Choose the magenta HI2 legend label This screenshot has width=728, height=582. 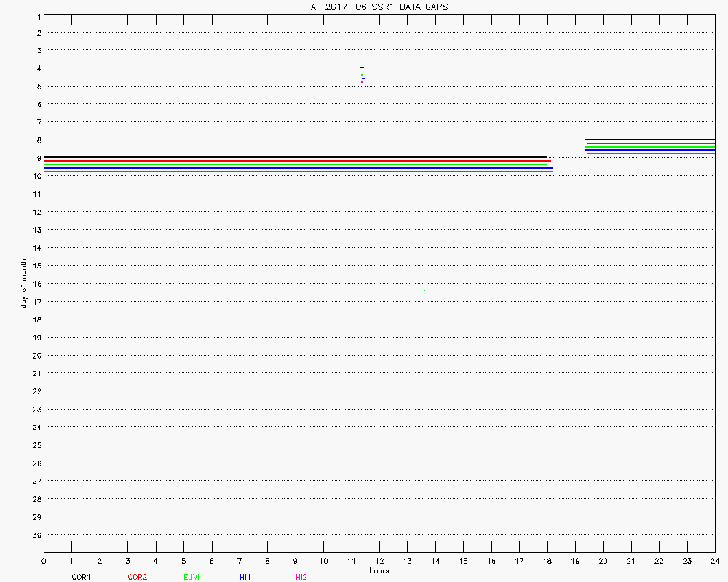click(x=301, y=577)
